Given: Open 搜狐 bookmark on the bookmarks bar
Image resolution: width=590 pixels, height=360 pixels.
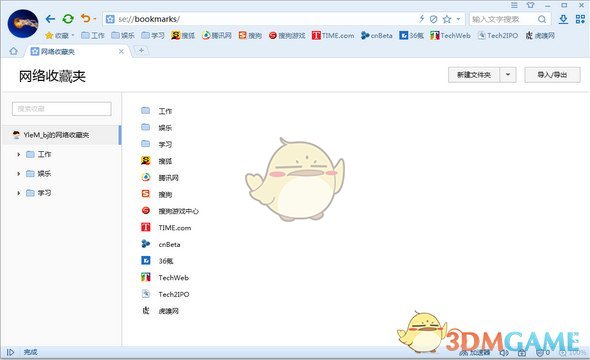Looking at the screenshot, I should 183,36.
